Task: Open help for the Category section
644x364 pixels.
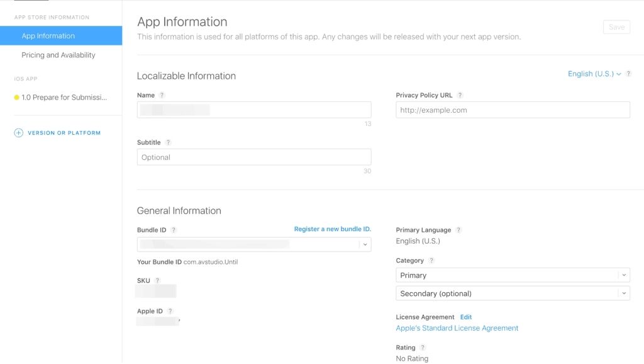Action: coord(431,260)
